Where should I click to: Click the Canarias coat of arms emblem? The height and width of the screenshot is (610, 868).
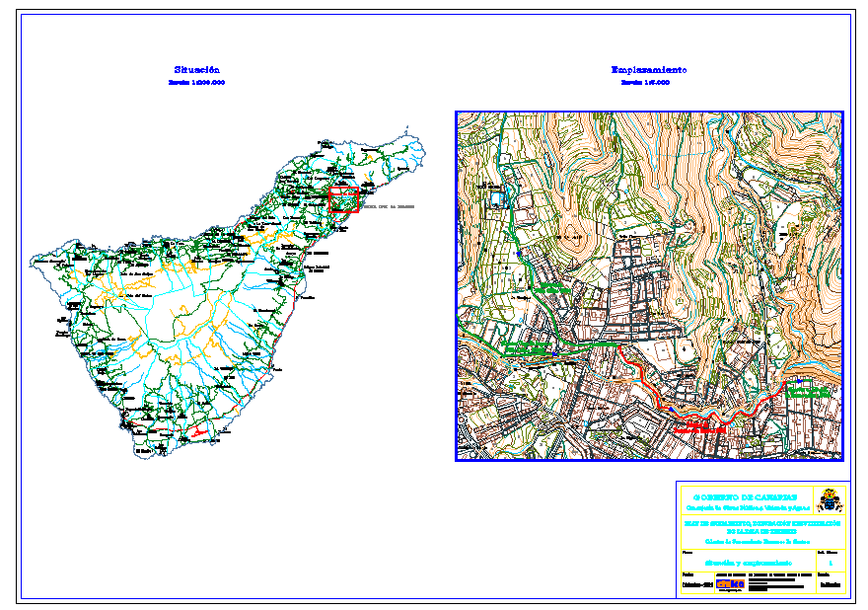(832, 498)
